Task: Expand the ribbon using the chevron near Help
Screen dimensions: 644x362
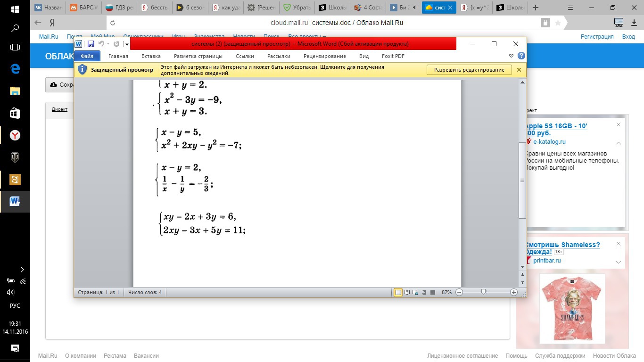Action: pos(512,56)
